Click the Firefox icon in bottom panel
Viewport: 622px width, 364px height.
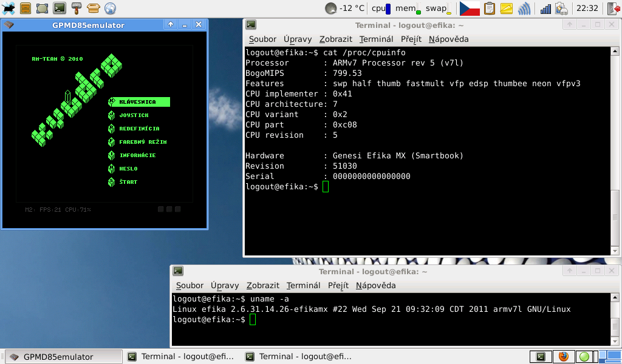tap(563, 356)
